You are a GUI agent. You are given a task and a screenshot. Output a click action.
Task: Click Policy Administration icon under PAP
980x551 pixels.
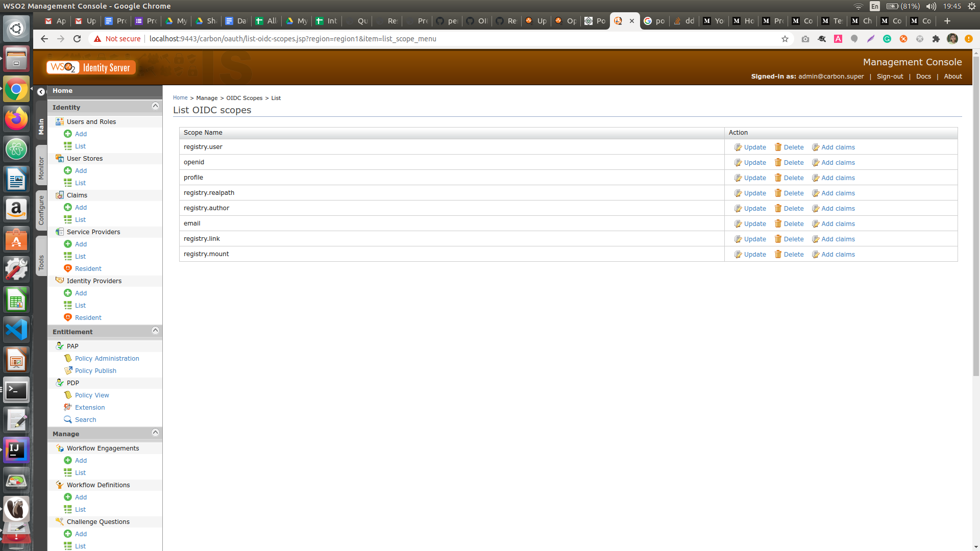click(68, 358)
